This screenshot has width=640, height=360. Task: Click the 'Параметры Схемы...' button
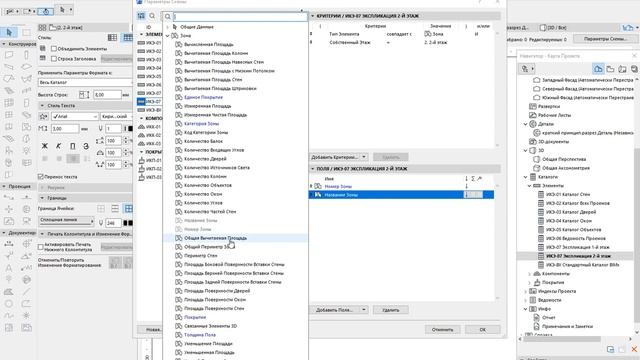[605, 39]
